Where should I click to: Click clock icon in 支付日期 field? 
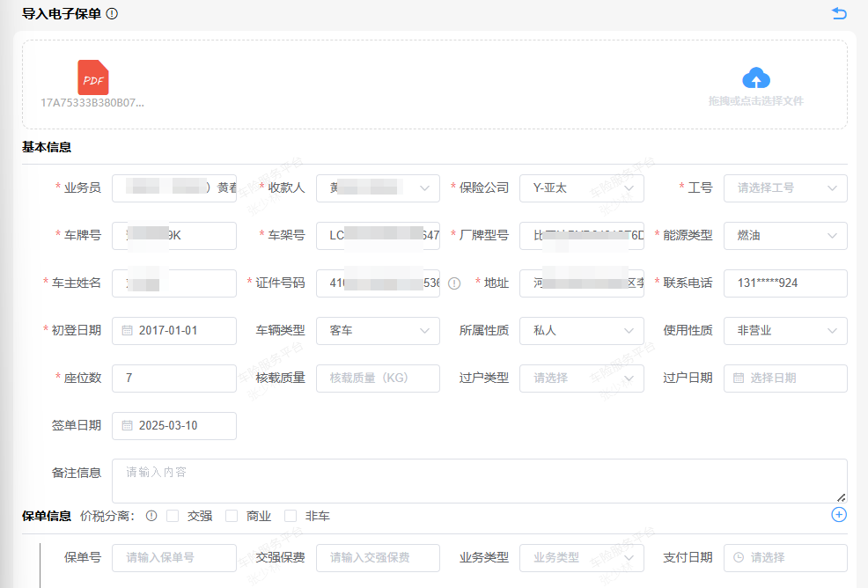click(739, 557)
